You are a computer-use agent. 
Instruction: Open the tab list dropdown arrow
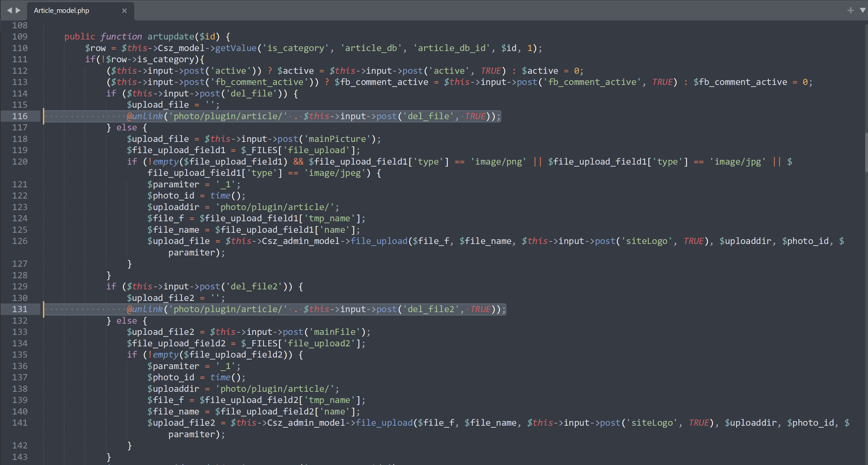(863, 10)
